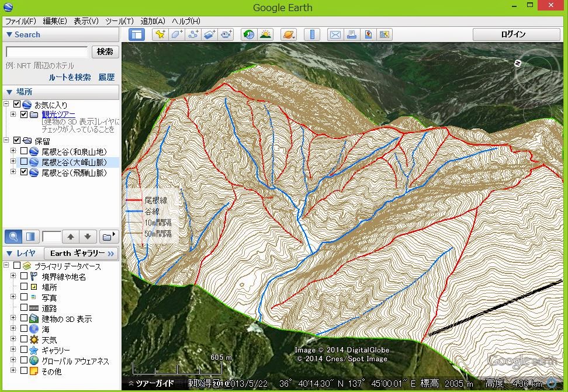This screenshot has height=392, width=568.
Task: Expand 尾根と谷(飛騨山脈) tree node
Action: click(x=13, y=172)
